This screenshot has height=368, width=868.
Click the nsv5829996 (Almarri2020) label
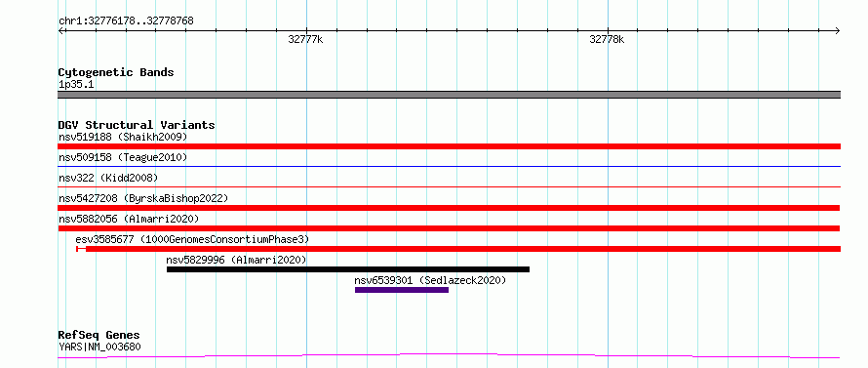tap(236, 260)
